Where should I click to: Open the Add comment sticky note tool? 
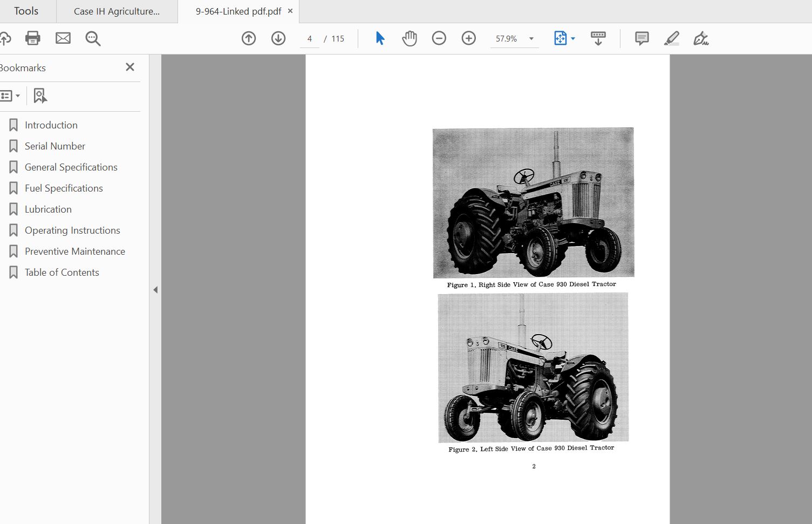pyautogui.click(x=642, y=38)
